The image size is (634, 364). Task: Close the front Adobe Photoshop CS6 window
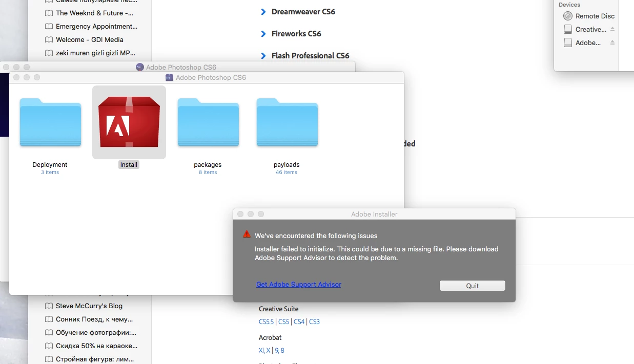point(16,77)
